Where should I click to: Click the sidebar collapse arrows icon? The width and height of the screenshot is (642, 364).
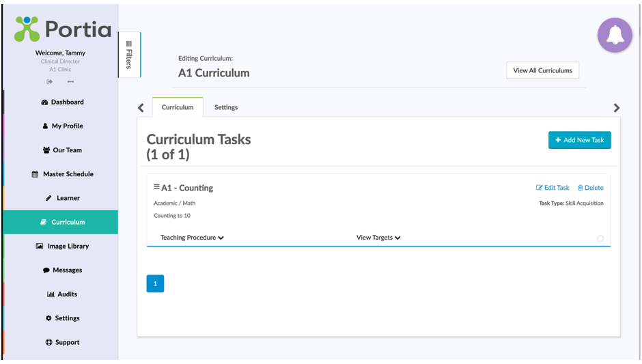pos(71,81)
